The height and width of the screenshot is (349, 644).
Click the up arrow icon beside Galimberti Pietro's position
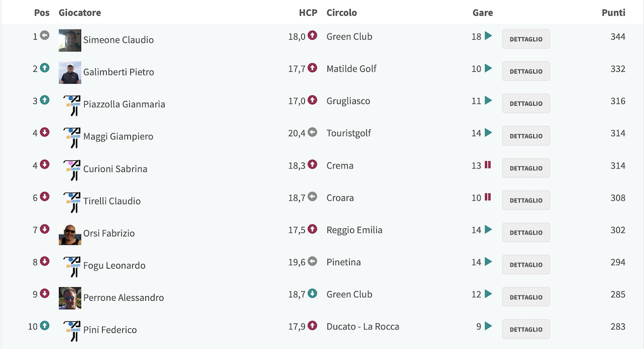(x=45, y=68)
